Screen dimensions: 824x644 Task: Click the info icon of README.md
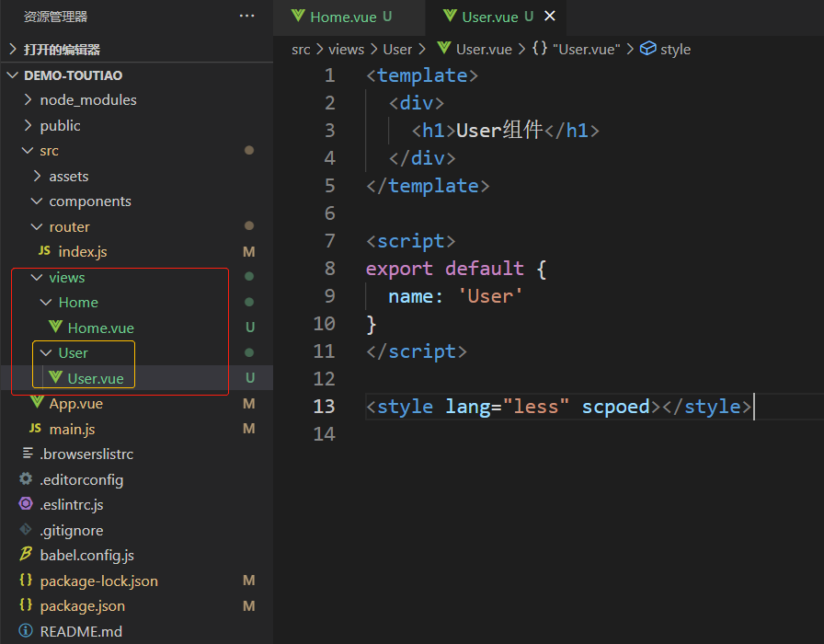tap(26, 631)
